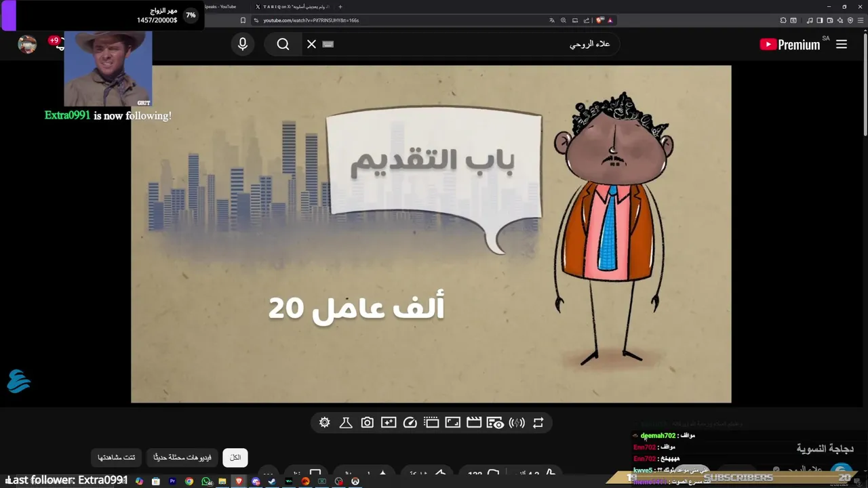Open a new browser tab with plus
The width and height of the screenshot is (868, 488).
pos(340,7)
